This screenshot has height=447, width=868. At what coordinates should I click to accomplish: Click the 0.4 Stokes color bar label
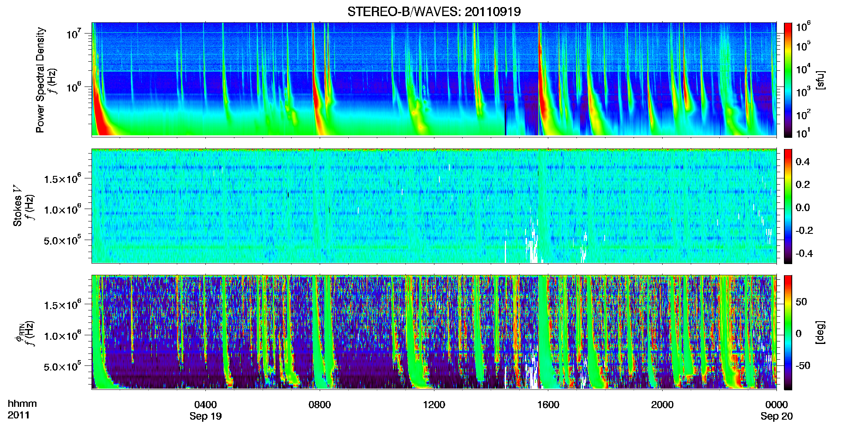pos(803,162)
